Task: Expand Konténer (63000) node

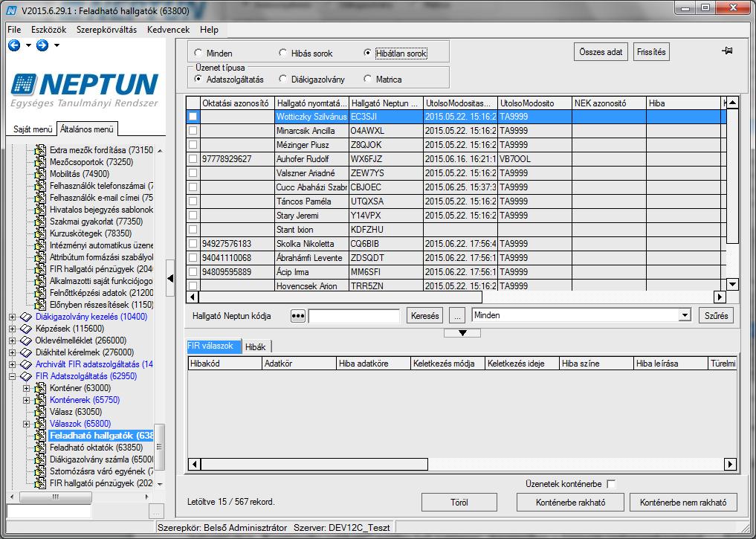Action: (x=27, y=388)
